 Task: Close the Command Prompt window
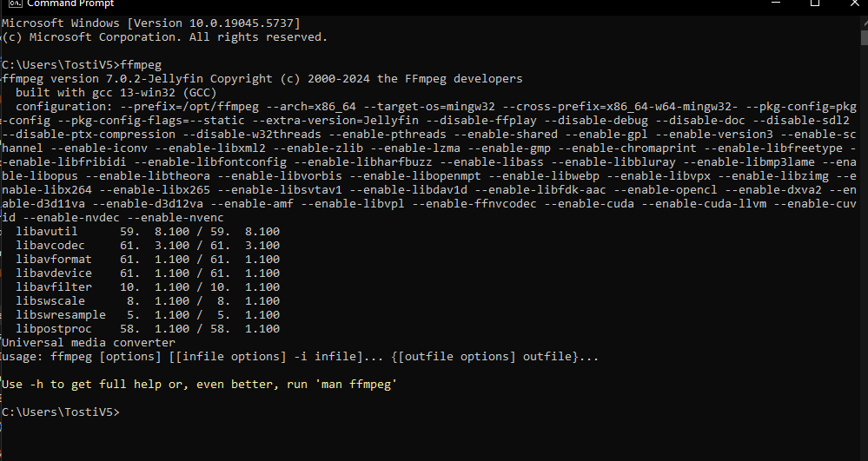853,3
